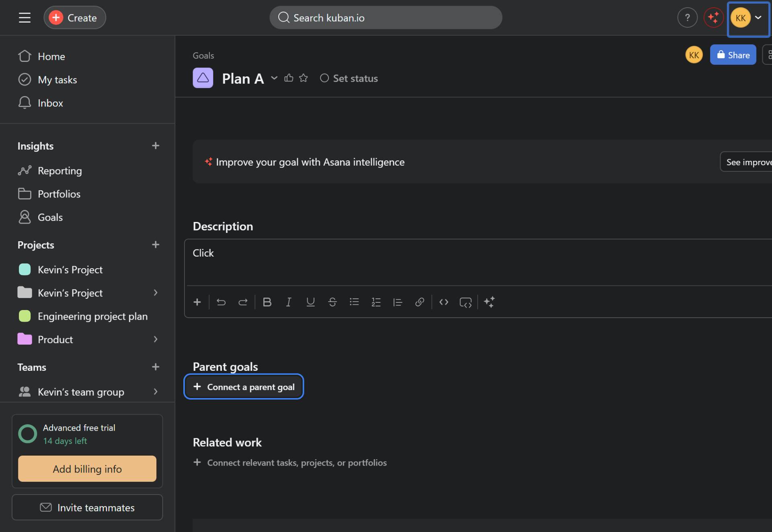Expand Kevin's team group chevron
The image size is (772, 532).
click(x=156, y=392)
